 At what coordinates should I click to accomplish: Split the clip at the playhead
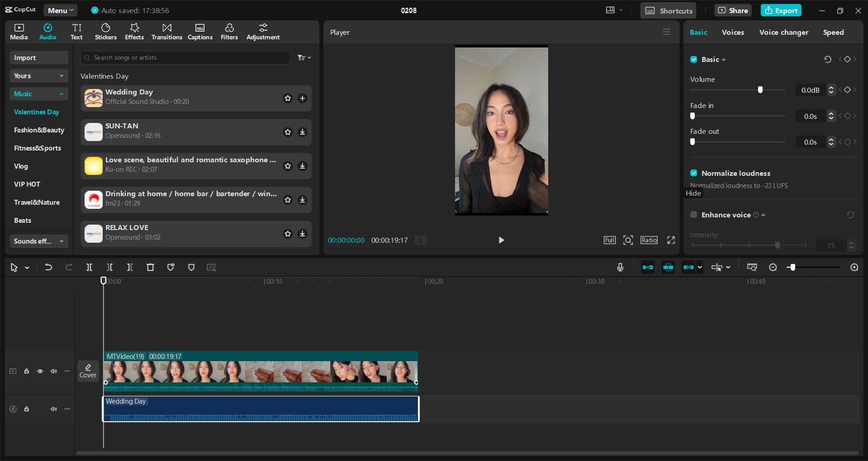pyautogui.click(x=89, y=267)
